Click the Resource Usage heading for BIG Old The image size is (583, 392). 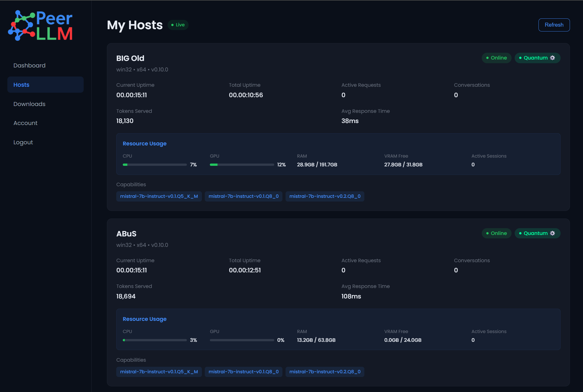click(x=145, y=144)
